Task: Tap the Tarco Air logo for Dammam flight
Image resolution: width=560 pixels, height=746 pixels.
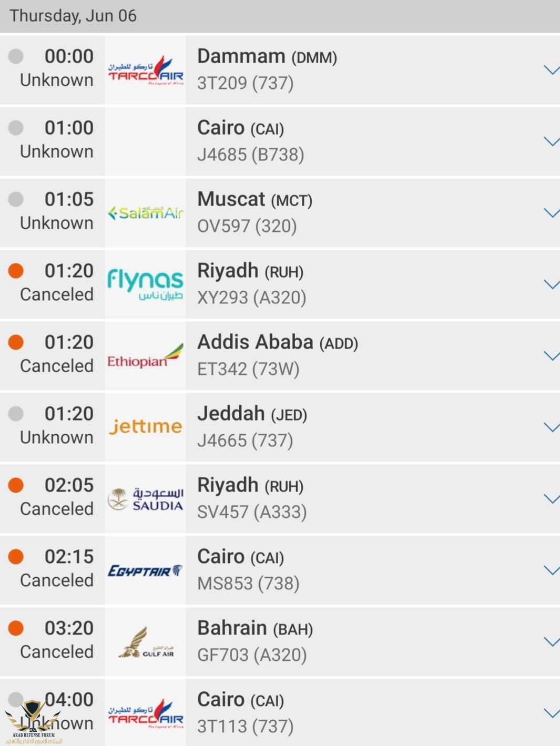Action: coord(146,70)
